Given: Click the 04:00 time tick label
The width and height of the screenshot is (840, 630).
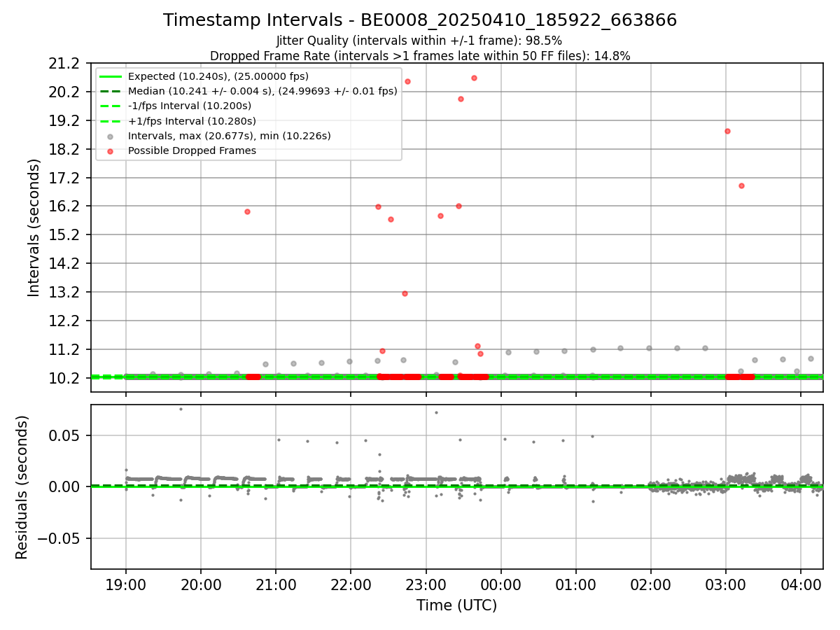Looking at the screenshot, I should [x=801, y=584].
